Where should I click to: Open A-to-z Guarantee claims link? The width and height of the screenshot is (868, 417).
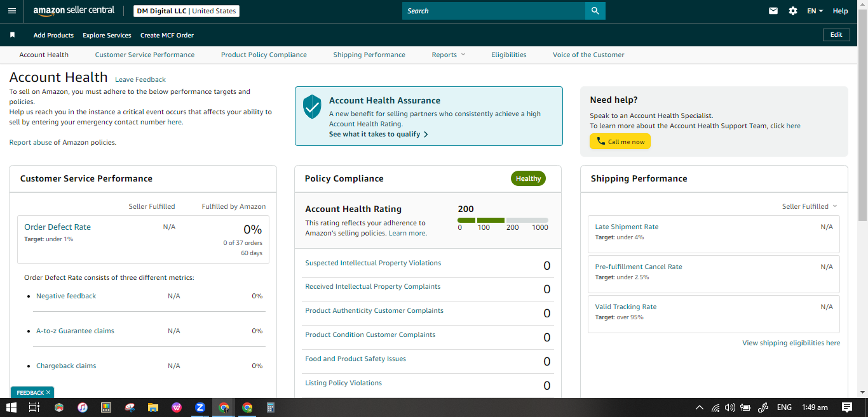pos(75,331)
